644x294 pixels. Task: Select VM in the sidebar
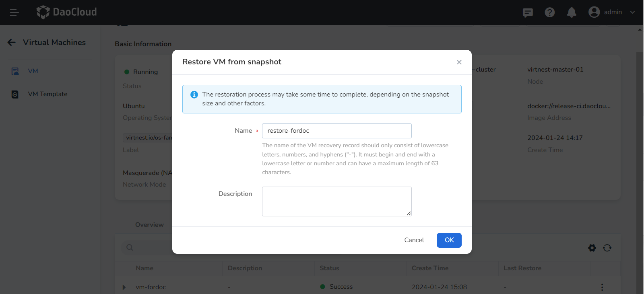click(33, 71)
